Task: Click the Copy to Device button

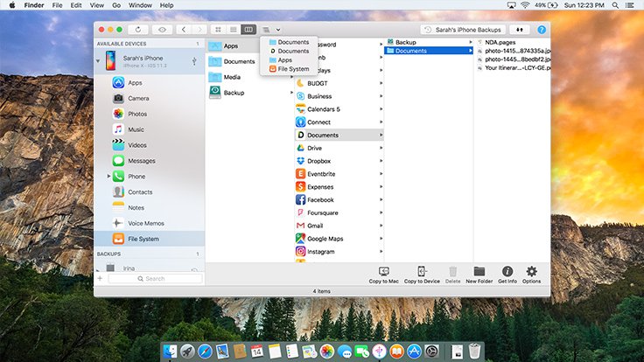Action: [422, 275]
